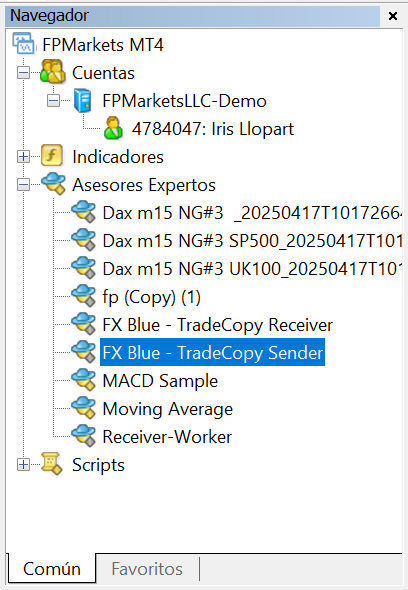Click the FPMarketsLLC-Demo server icon
The image size is (408, 590).
[x=83, y=100]
